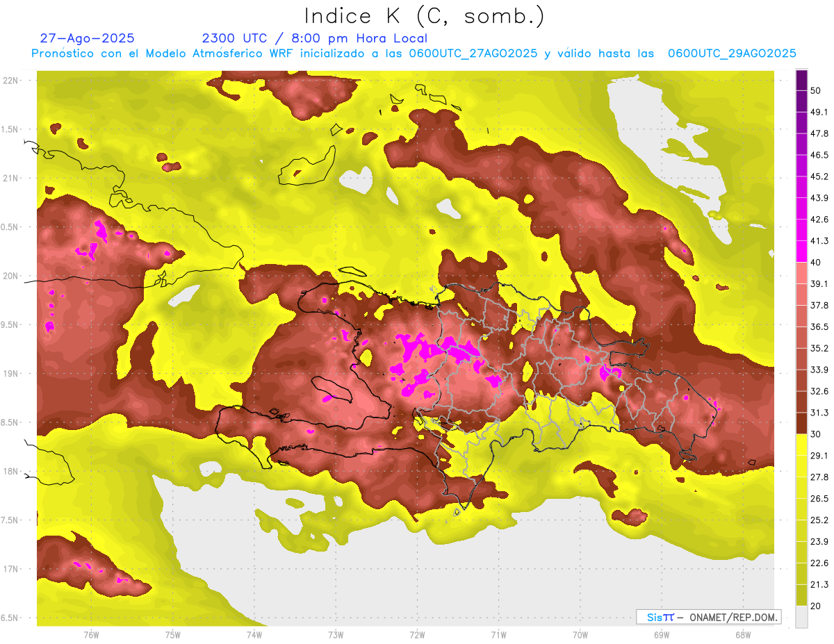834x644 pixels.
Task: Pick the dark purple swatch at colorbar top
Action: (801, 81)
